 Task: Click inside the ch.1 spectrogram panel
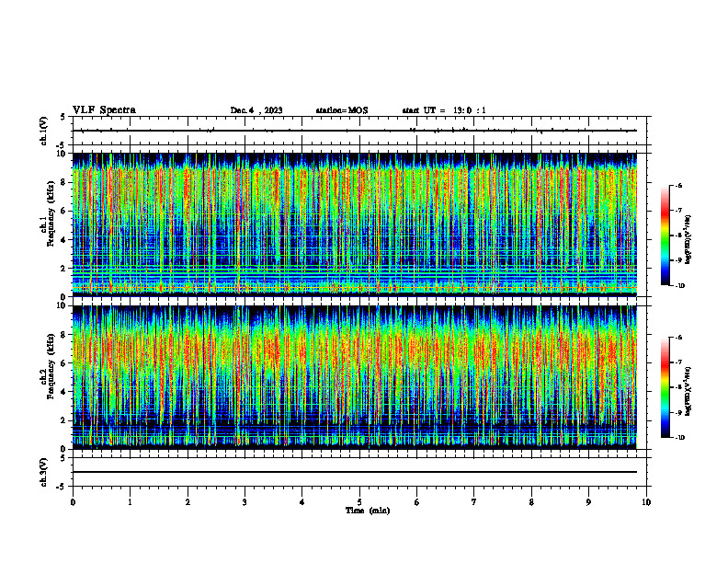(x=355, y=224)
